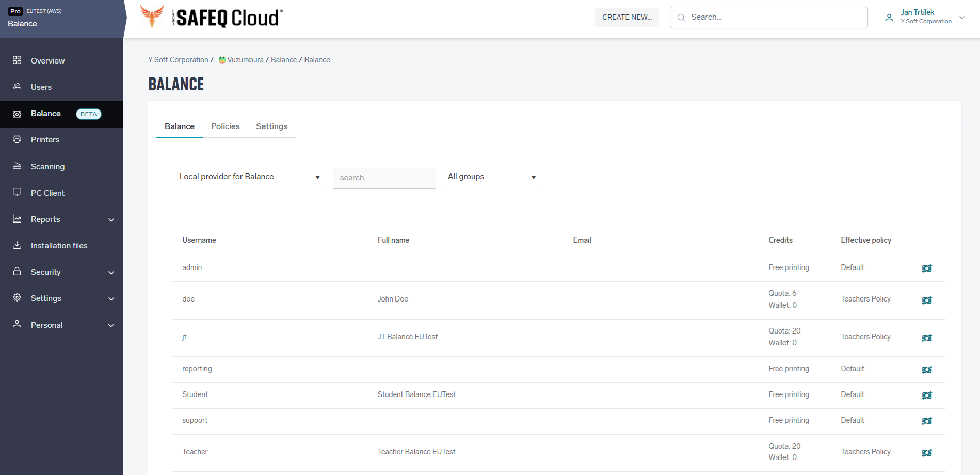The image size is (980, 475).
Task: Follow the Vuzumbura breadcrumb link
Action: click(x=241, y=60)
